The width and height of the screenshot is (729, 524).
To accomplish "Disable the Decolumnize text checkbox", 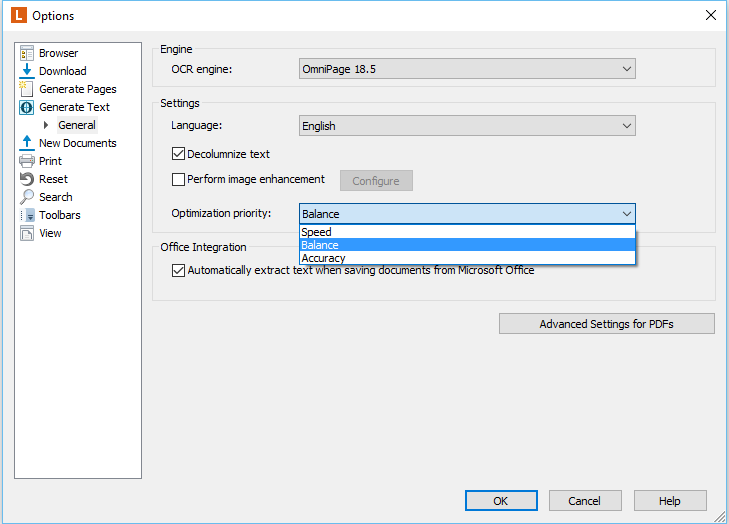I will tap(179, 154).
